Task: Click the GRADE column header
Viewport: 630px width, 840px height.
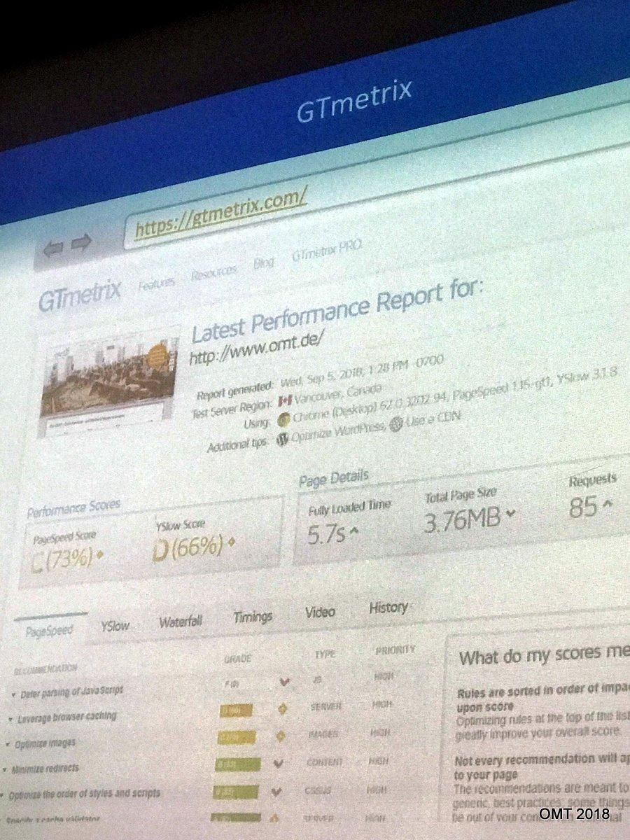Action: [238, 659]
